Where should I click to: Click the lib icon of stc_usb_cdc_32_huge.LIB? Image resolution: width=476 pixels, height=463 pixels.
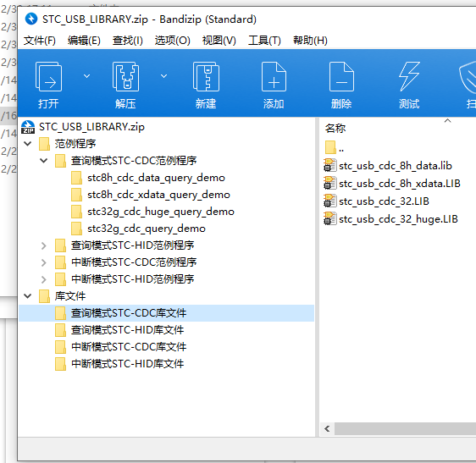pos(330,218)
